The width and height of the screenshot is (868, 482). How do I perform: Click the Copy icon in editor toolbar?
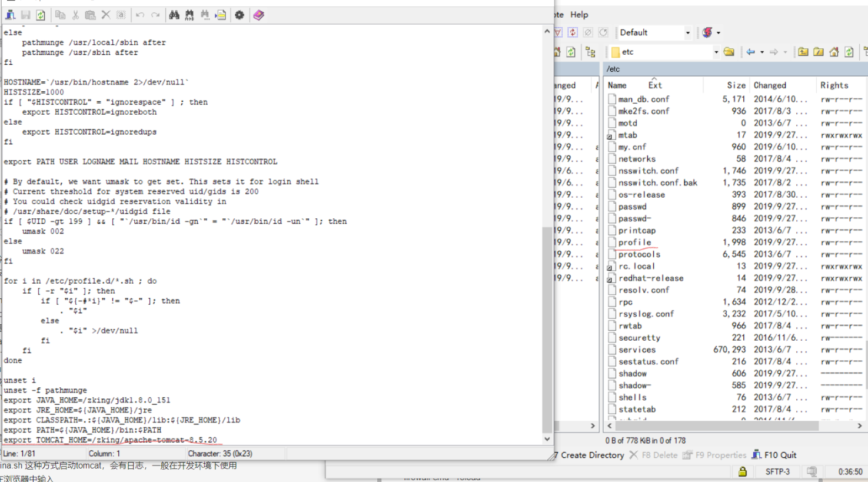(60, 15)
